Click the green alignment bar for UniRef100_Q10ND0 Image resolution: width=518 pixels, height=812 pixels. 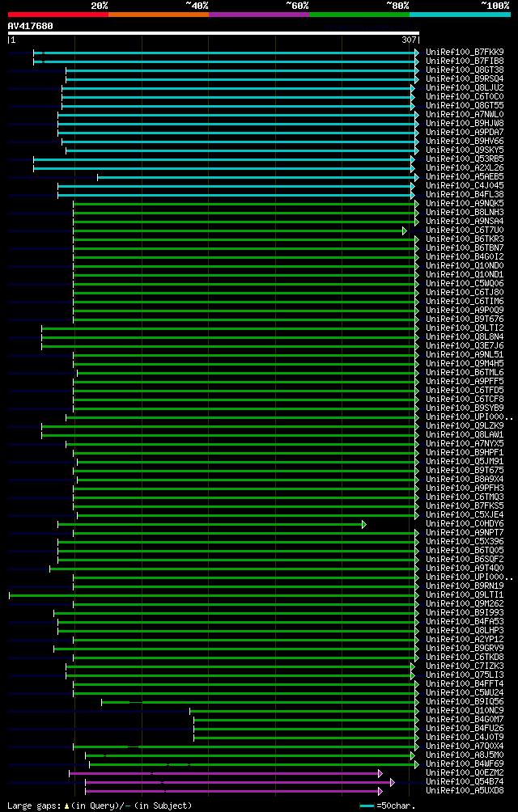point(244,266)
